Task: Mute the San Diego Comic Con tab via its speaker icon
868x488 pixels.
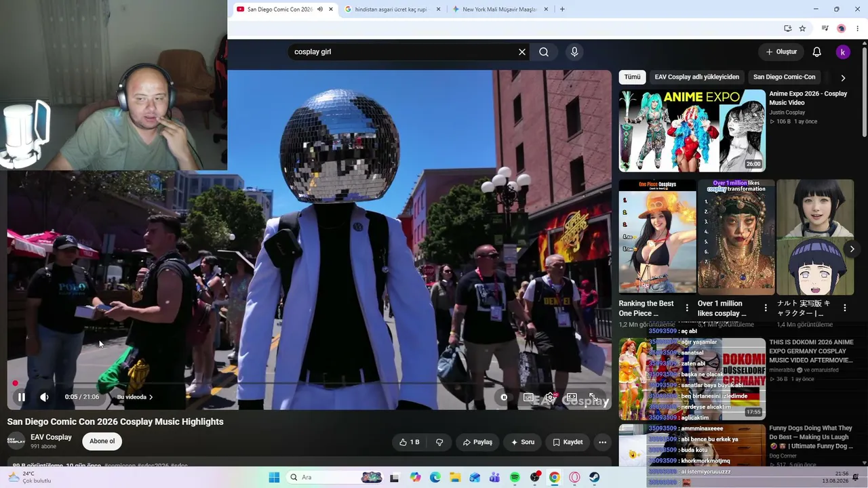Action: [x=319, y=9]
